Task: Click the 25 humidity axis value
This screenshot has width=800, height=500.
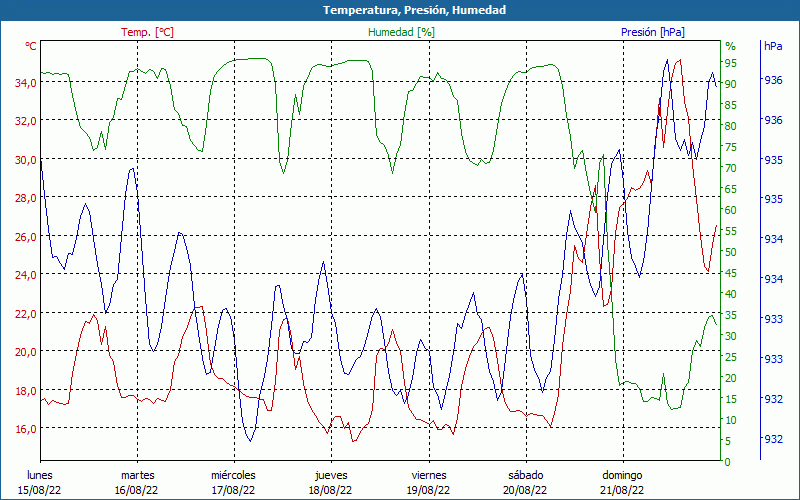Action: pyautogui.click(x=731, y=357)
